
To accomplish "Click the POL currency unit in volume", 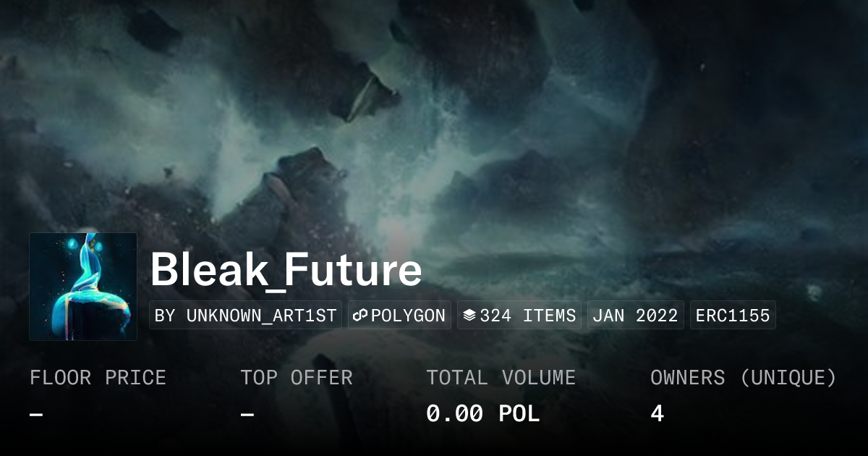I will click(x=519, y=414).
